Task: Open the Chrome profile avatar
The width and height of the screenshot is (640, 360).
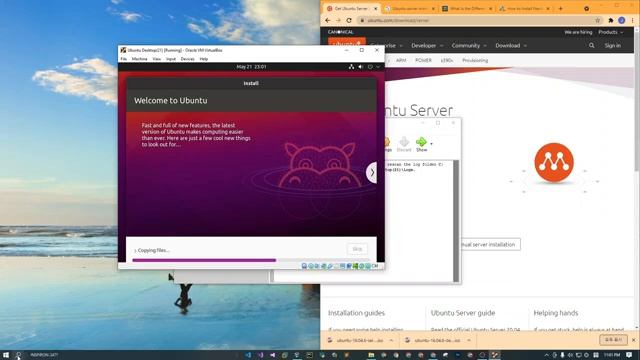Action: pyautogui.click(x=622, y=20)
